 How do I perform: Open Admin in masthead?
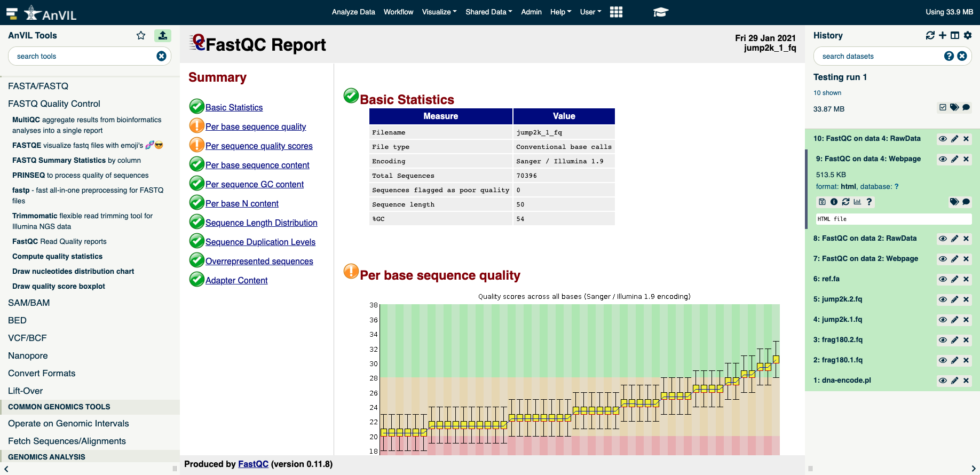(531, 12)
